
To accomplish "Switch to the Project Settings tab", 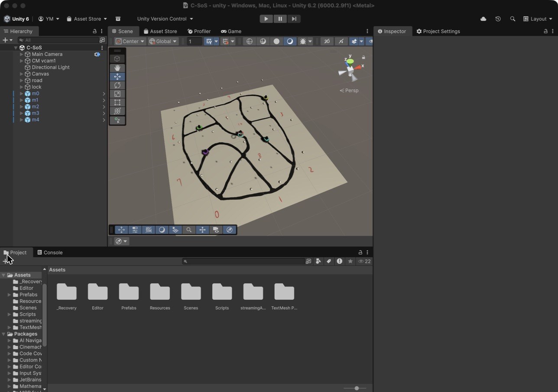I will [x=438, y=31].
